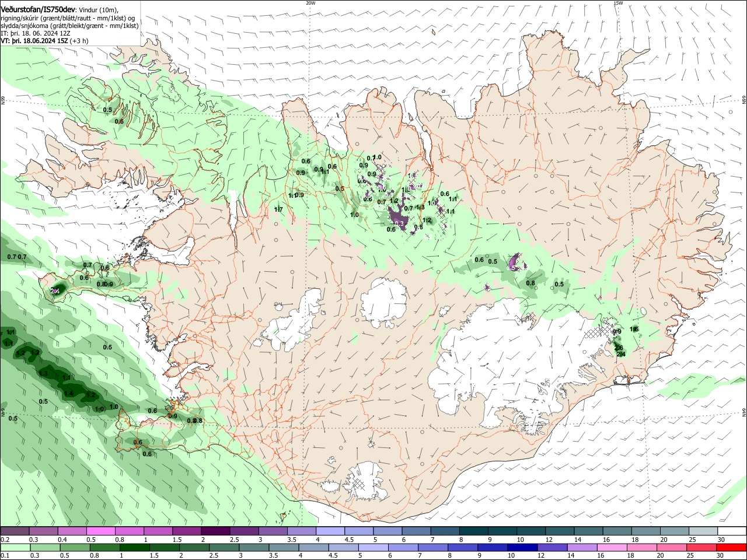Screen dimensions: 747x560
Task: Click the '1.3' precipitation value over the sea
Action: 43,374
